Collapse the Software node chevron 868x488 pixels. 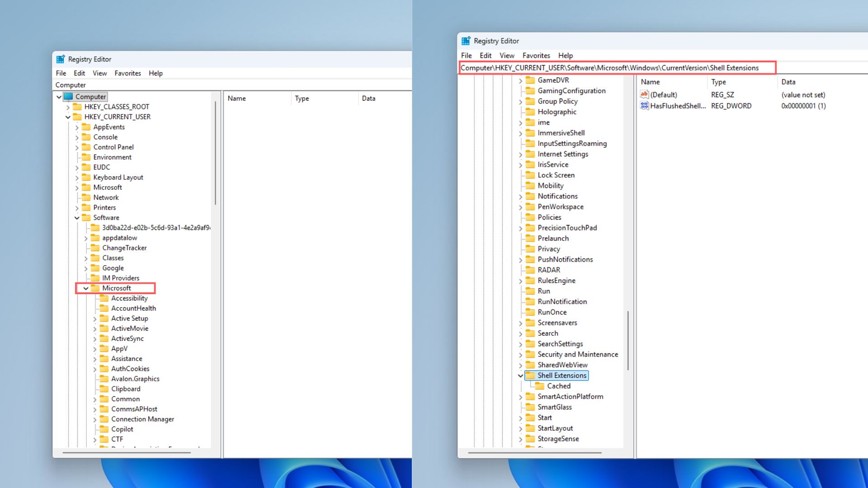click(77, 217)
